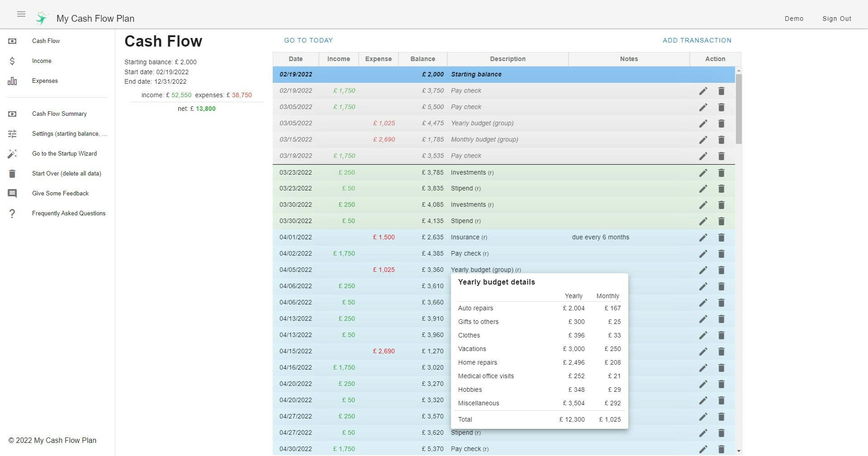Edit the Monthly budget group entry
Viewport: 868px width, 456px height.
(703, 140)
